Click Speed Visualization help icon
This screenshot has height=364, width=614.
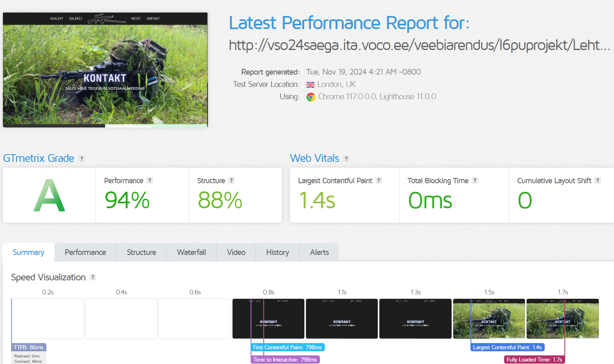point(93,277)
